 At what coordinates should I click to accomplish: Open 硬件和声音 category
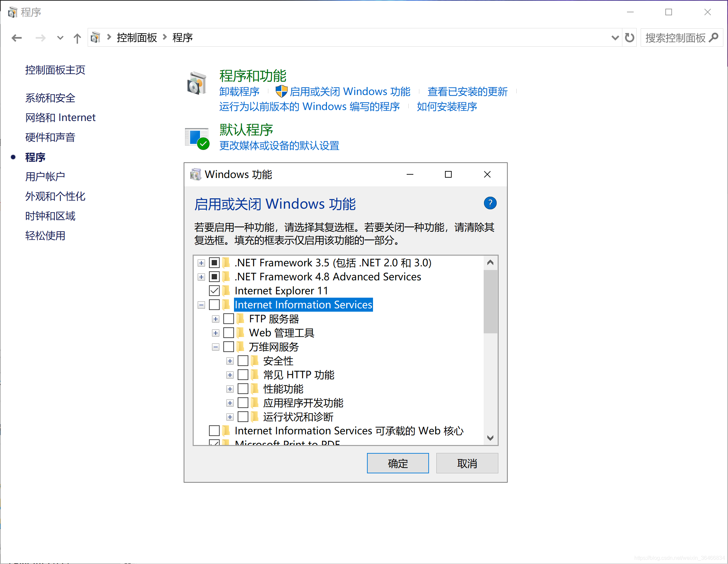(50, 137)
